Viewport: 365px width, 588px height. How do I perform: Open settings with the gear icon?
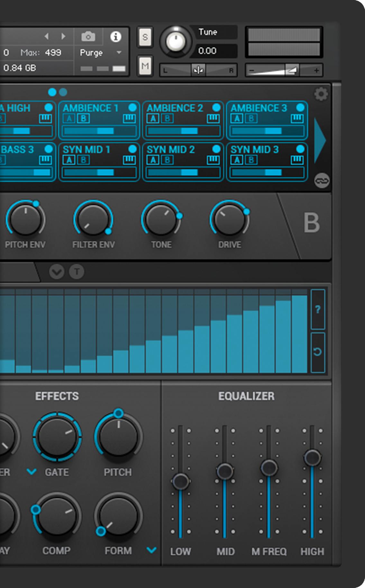click(321, 94)
